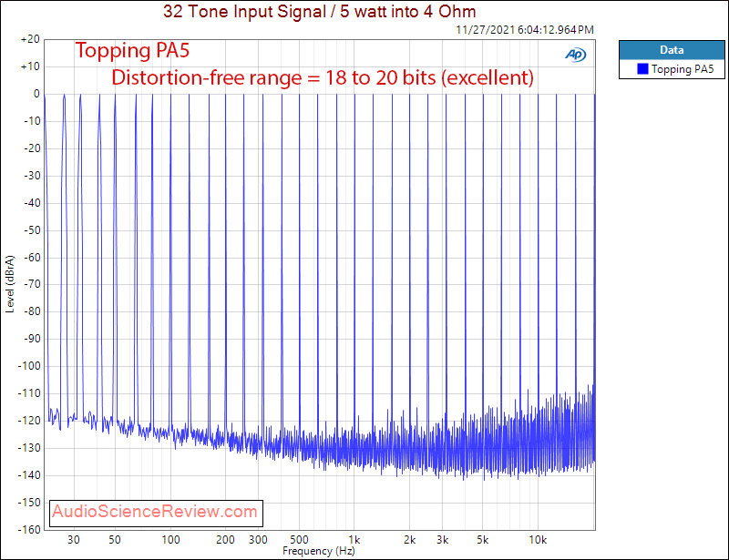Viewport: 729px width, 560px height.
Task: Click the '100' frequency tick label
Action: (x=170, y=540)
